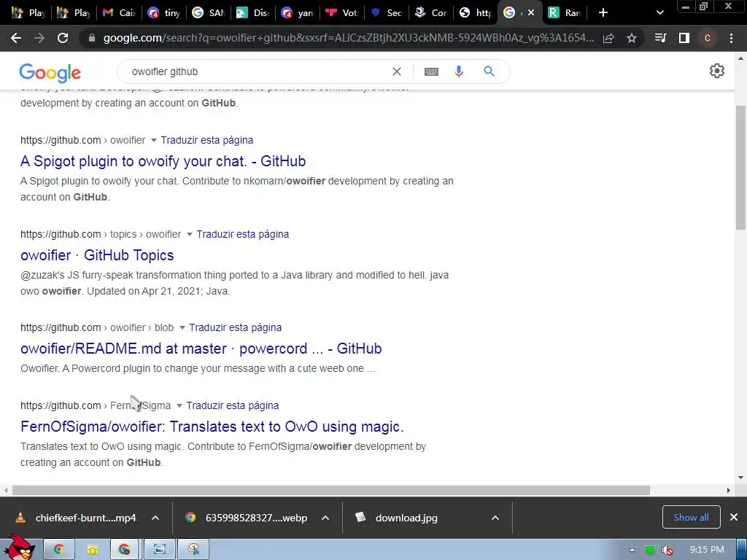This screenshot has height=560, width=747.
Task: Open the media control icon in toolbar
Action: (660, 38)
